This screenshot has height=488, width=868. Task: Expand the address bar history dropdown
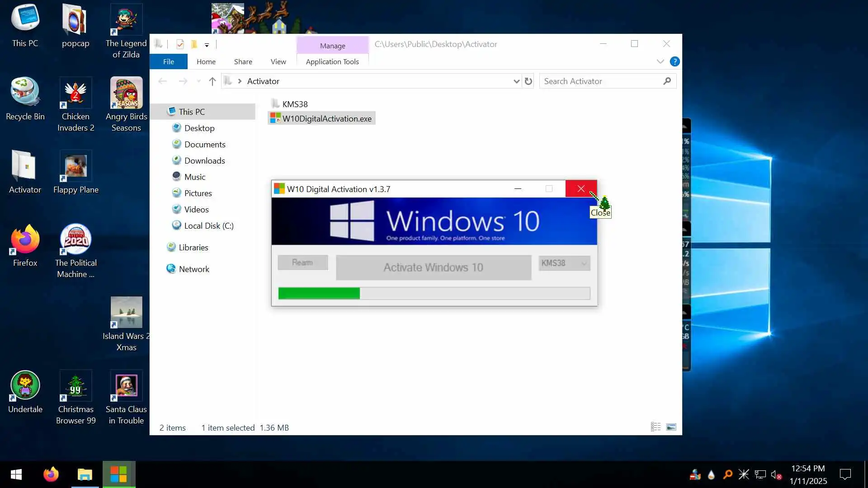tap(516, 81)
